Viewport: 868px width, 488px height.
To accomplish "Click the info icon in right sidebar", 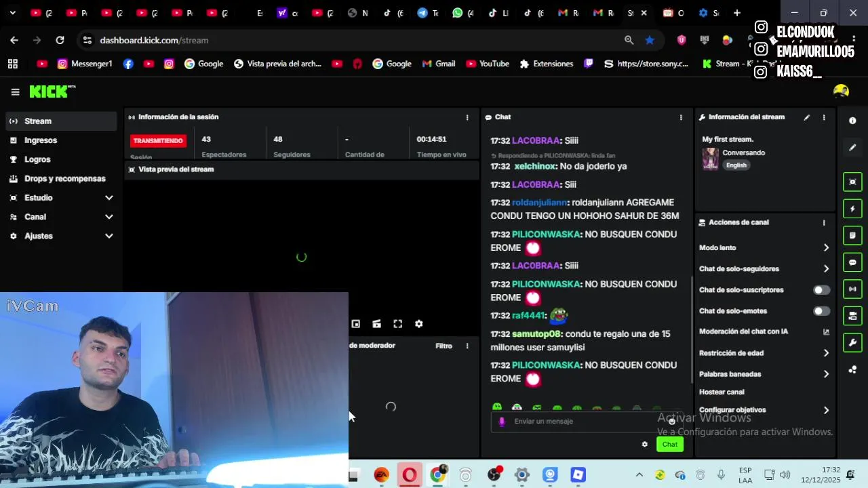I will pos(852,121).
